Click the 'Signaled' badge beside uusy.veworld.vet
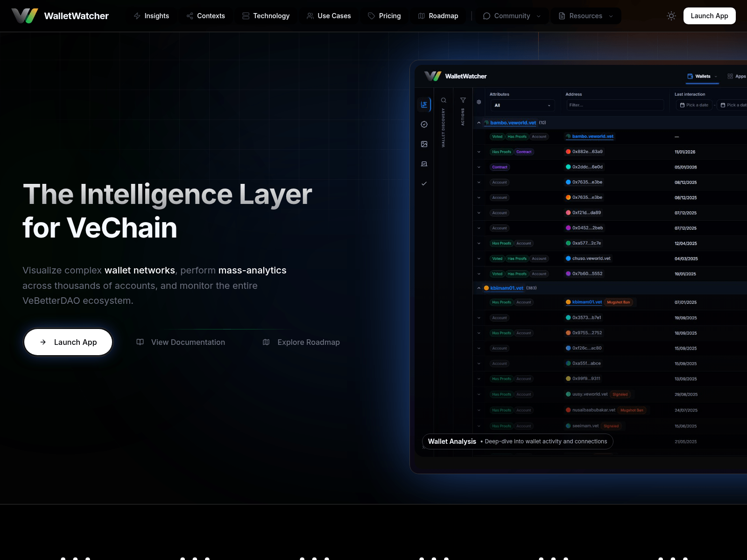 point(620,394)
